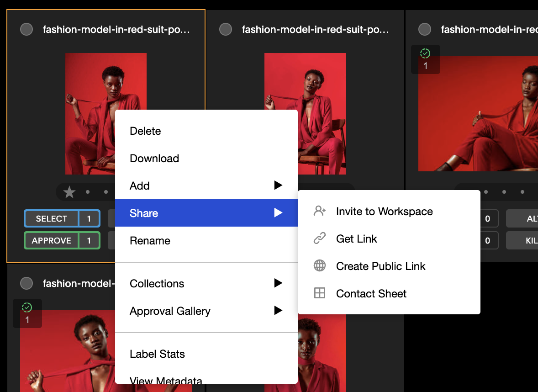Viewport: 538px width, 392px height.
Task: Open bottom-left close-up model thumbnail
Action: (67, 351)
